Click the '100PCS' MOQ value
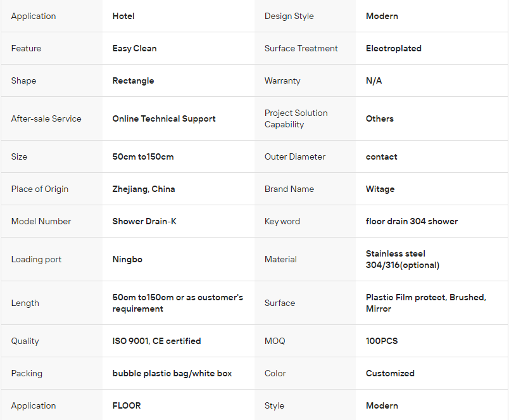Screen dimensions: 509x420 pyautogui.click(x=382, y=341)
